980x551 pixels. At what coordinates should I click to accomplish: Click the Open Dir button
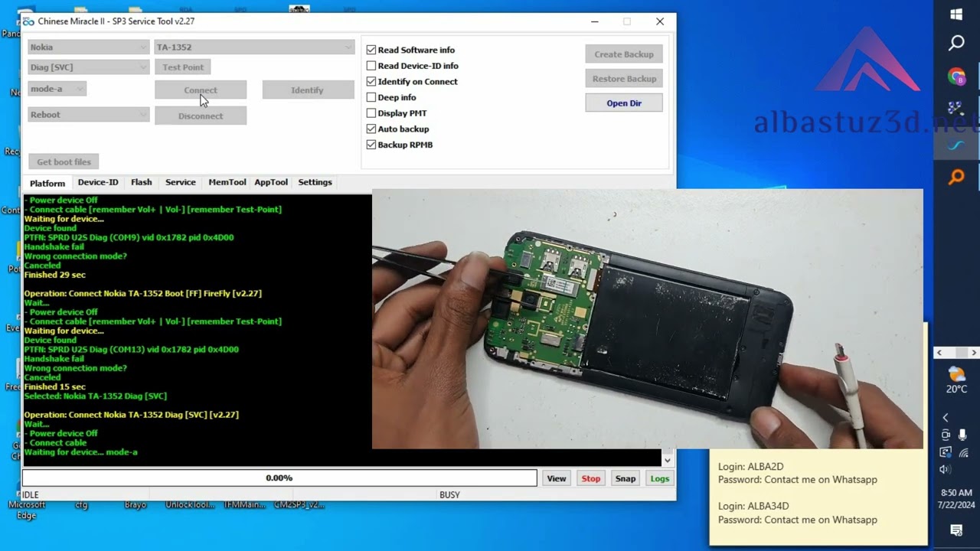(624, 103)
